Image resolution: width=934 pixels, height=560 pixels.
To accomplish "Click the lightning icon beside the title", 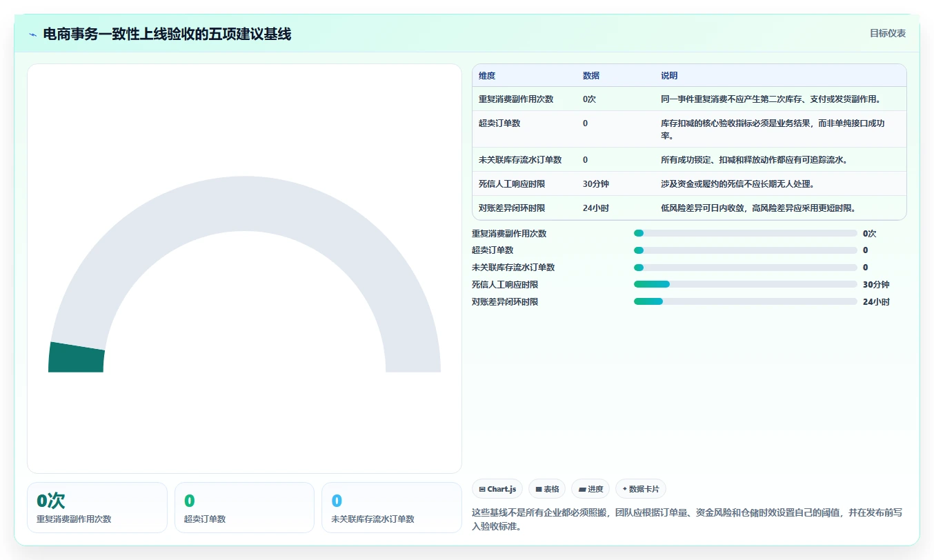I will pos(33,34).
